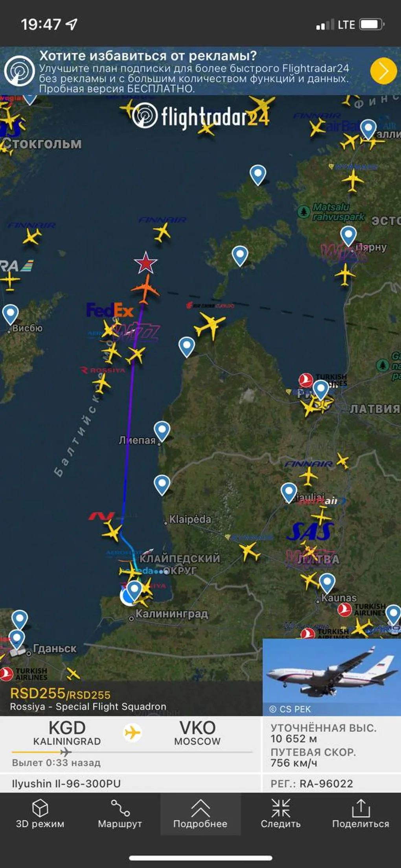Select the orange tracked aircraft near the red star
Image resolution: width=401 pixels, height=868 pixels.
[x=145, y=289]
